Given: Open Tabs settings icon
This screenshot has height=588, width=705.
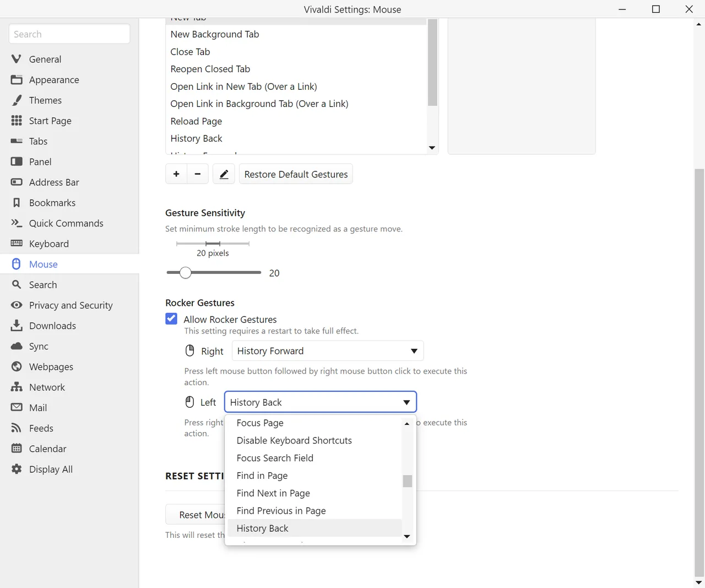Looking at the screenshot, I should coord(17,141).
